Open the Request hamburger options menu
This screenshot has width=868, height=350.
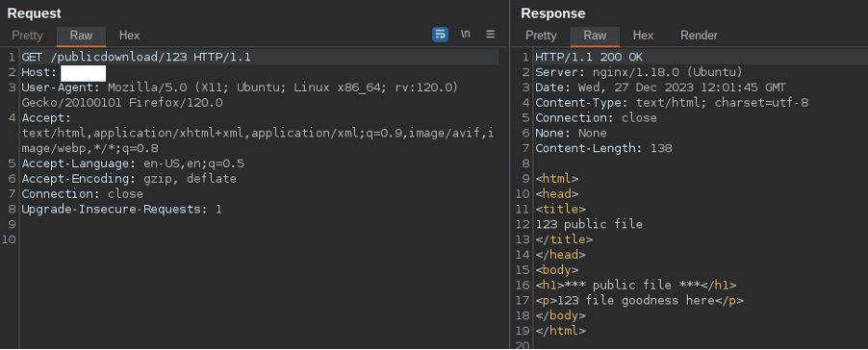(x=491, y=35)
